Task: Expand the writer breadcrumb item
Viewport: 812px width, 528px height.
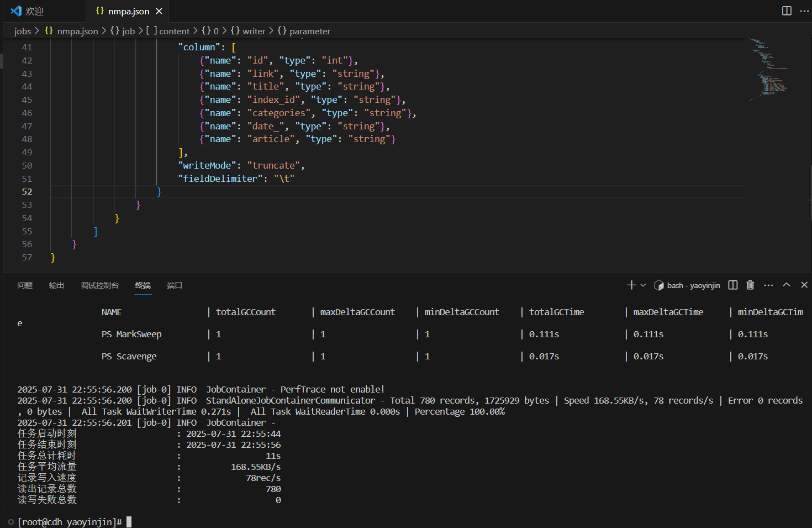Action: click(x=254, y=31)
